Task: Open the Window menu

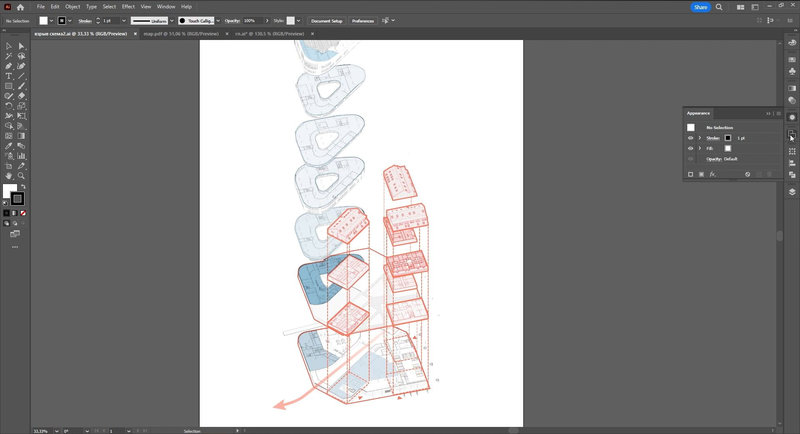Action: 166,7
